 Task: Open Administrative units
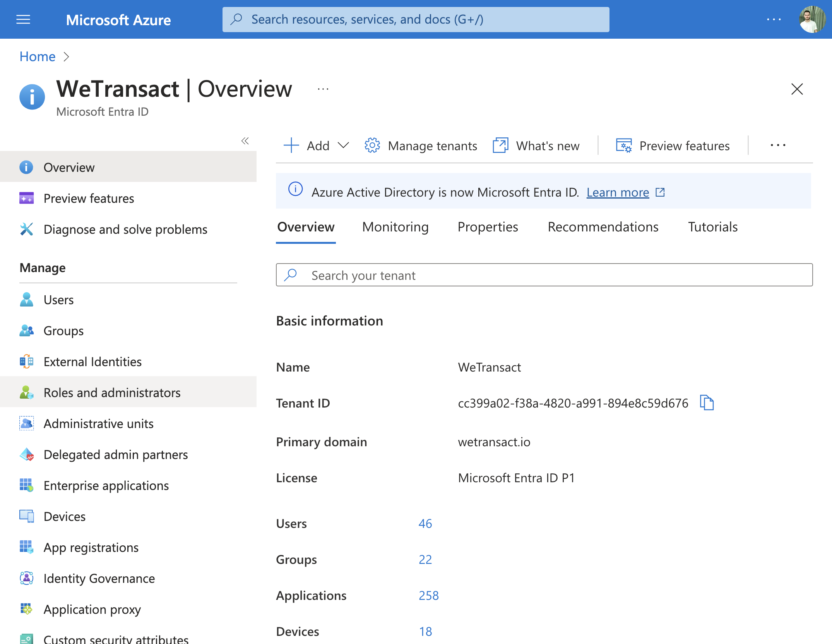pyautogui.click(x=128, y=423)
